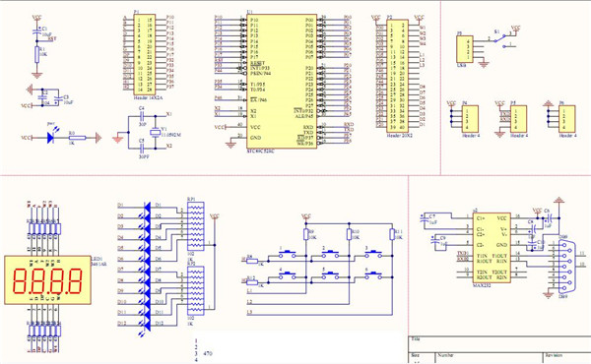Image resolution: width=591 pixels, height=364 pixels.
Task: Click pull-up resistor R9 10K
Action: [x=306, y=234]
